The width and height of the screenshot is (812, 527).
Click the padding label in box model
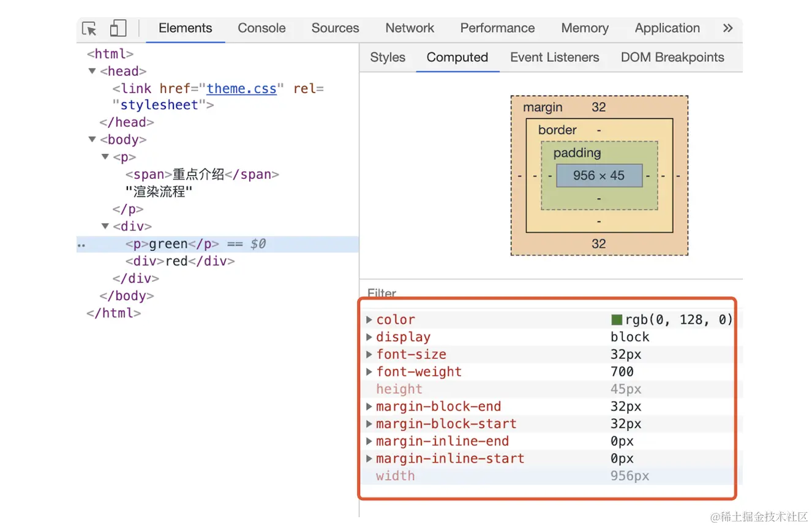(x=577, y=153)
